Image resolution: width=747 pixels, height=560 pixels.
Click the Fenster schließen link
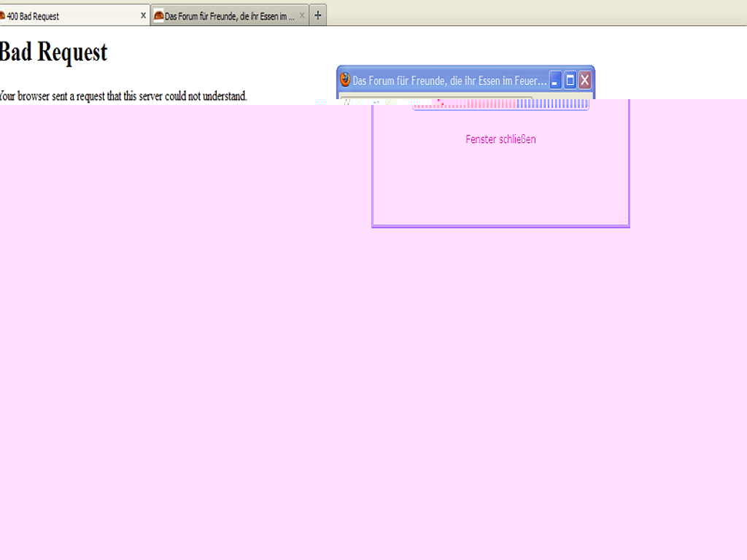(500, 139)
